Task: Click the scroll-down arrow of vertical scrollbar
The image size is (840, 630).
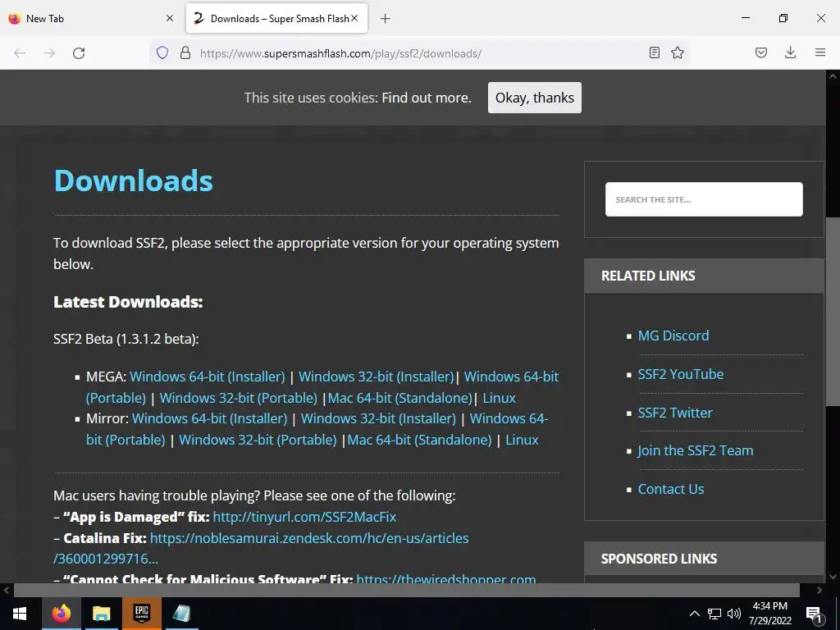Action: point(833,577)
